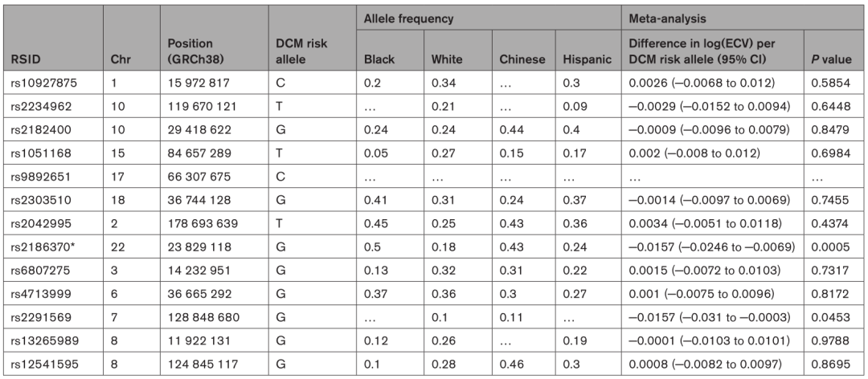Select the Allele frequency group header
The width and height of the screenshot is (868, 379).
tap(399, 16)
